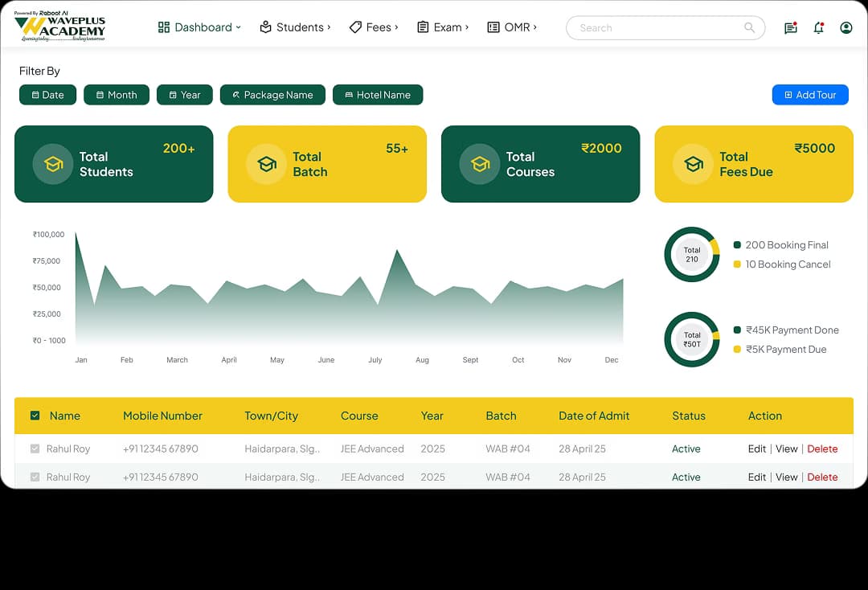
Task: Click the Fees tag icon
Action: (354, 27)
